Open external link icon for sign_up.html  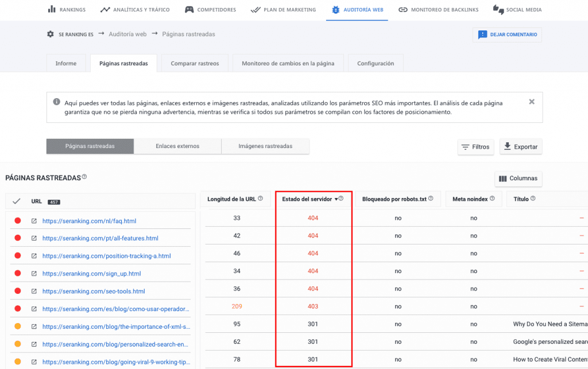tap(34, 274)
